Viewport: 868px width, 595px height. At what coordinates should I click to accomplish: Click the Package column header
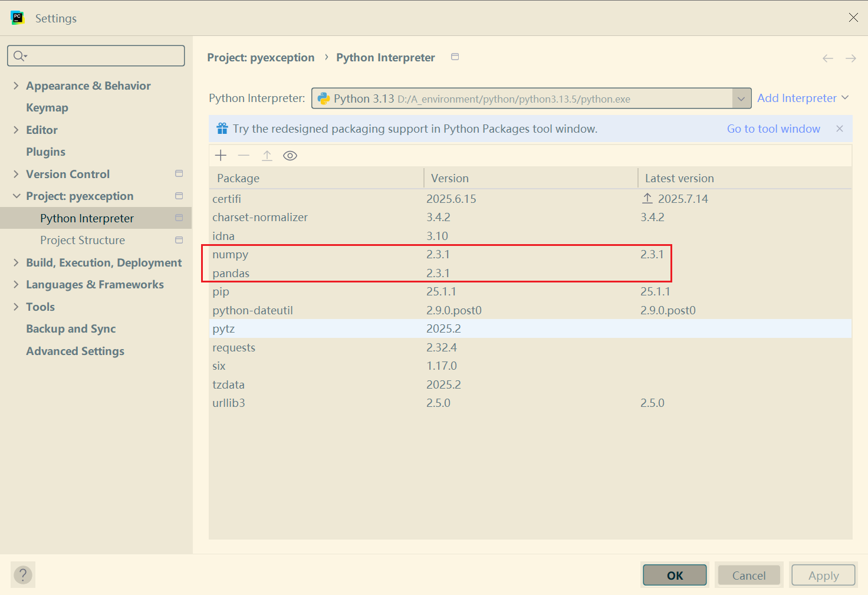tap(316, 178)
